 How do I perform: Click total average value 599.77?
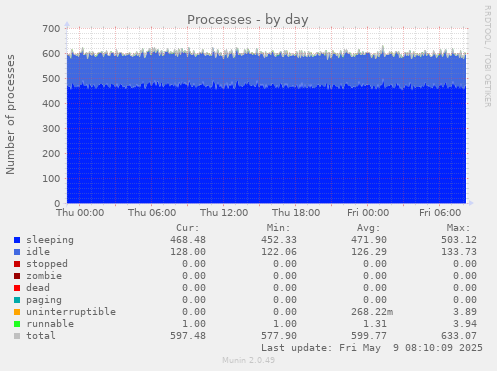tap(369, 336)
